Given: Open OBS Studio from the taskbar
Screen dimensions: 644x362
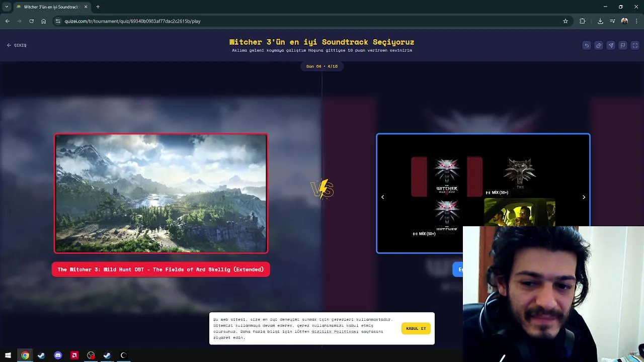Looking at the screenshot, I should click(91, 355).
